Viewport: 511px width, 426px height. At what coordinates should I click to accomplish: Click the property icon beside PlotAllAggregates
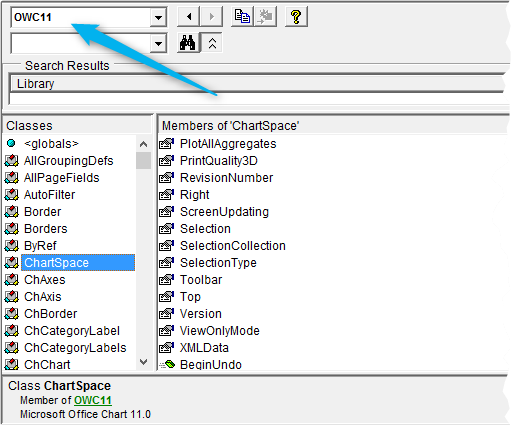coord(167,144)
